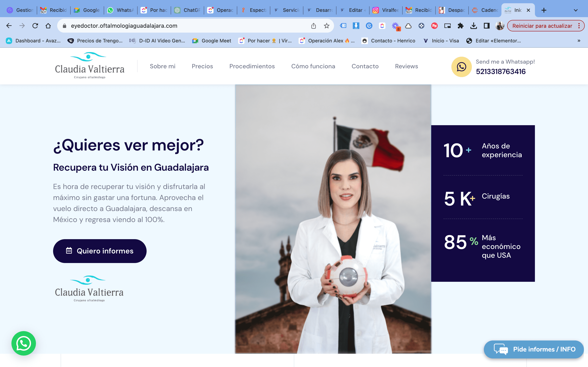Open the page share icon in address bar
Image resolution: width=588 pixels, height=367 pixels.
[x=313, y=25]
